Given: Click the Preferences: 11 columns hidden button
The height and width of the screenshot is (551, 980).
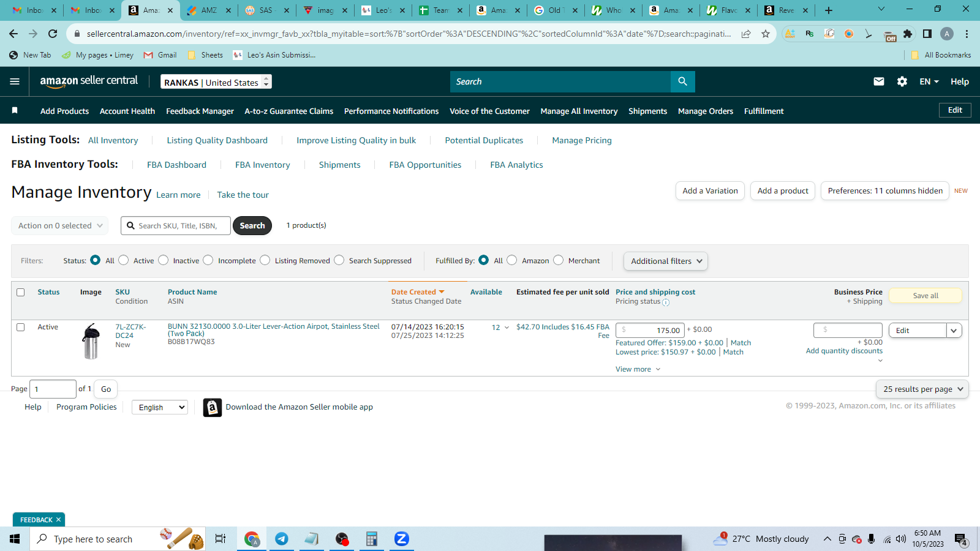Looking at the screenshot, I should (x=885, y=191).
